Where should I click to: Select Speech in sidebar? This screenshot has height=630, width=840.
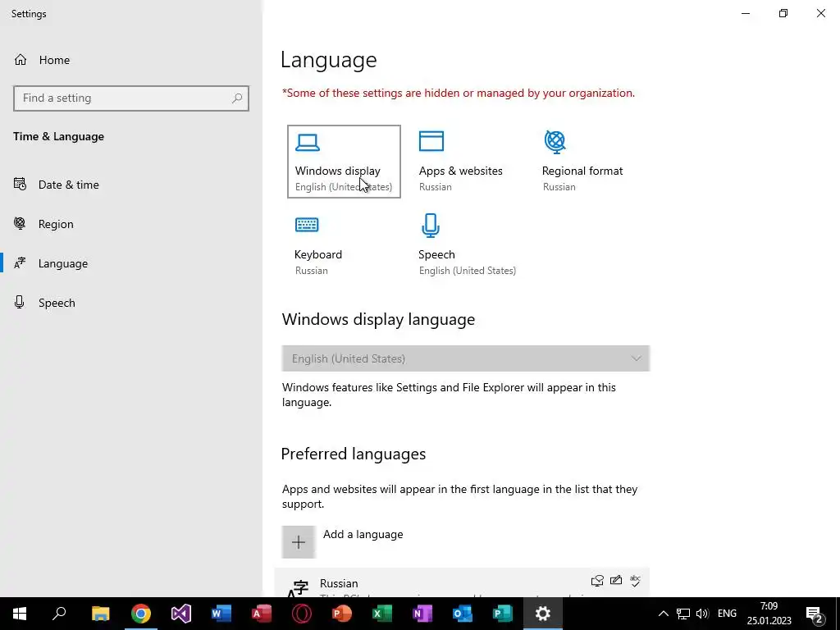(x=131, y=303)
